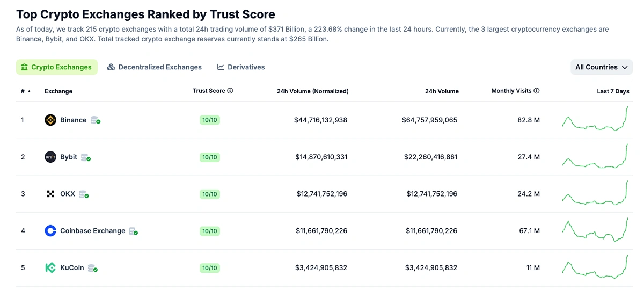Viewport: 644px width, 290px height.
Task: Click the Trust Score info icon
Action: [x=230, y=91]
